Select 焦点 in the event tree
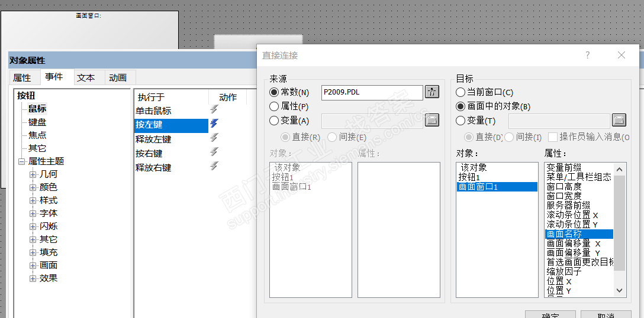The width and height of the screenshot is (644, 318). tap(37, 135)
